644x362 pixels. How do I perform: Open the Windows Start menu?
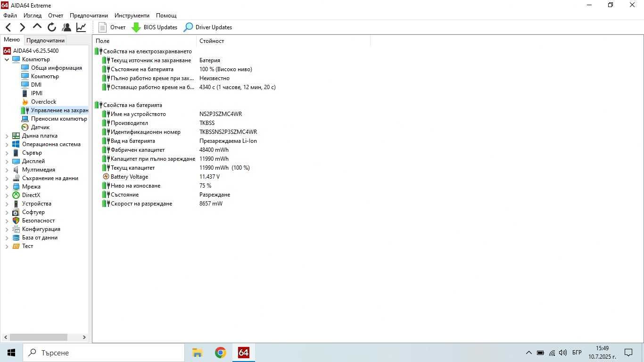pos(11,353)
